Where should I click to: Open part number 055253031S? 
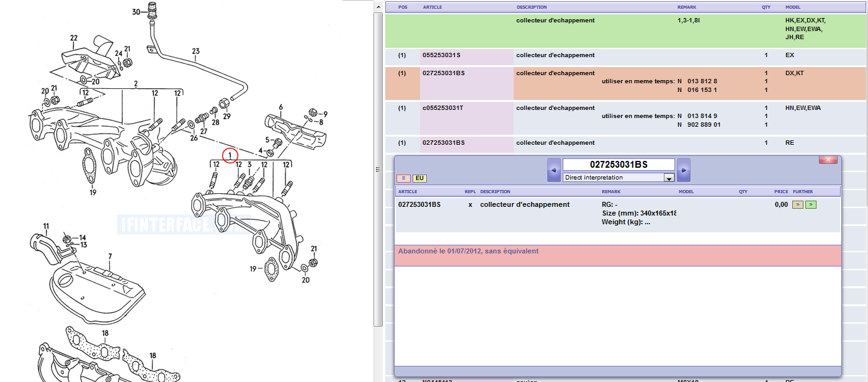[x=441, y=55]
